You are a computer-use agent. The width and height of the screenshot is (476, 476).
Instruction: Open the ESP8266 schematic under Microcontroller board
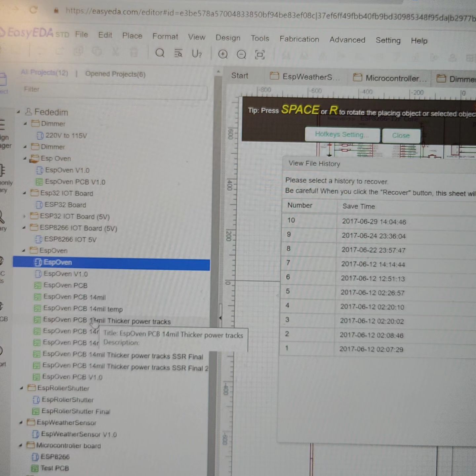pos(55,457)
